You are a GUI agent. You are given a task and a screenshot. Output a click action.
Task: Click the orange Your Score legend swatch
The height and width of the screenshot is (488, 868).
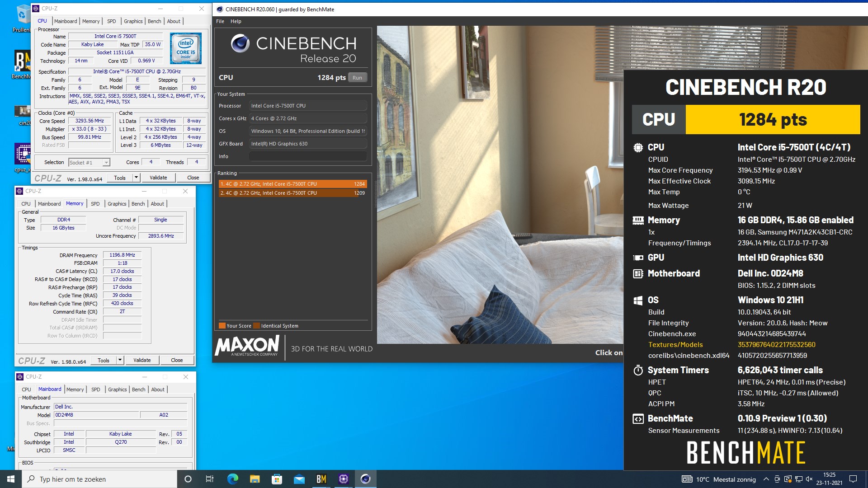point(222,326)
